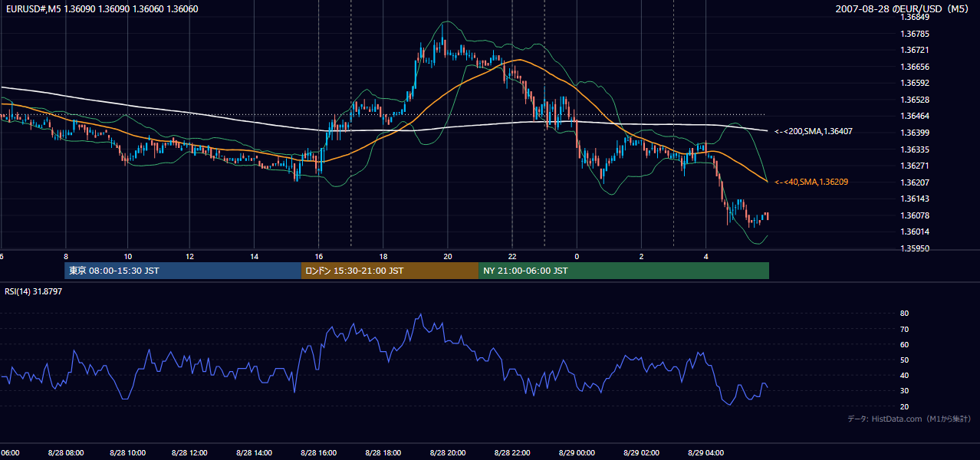Click price axis label 1.36528
Image resolution: width=980 pixels, height=460 pixels.
click(914, 100)
